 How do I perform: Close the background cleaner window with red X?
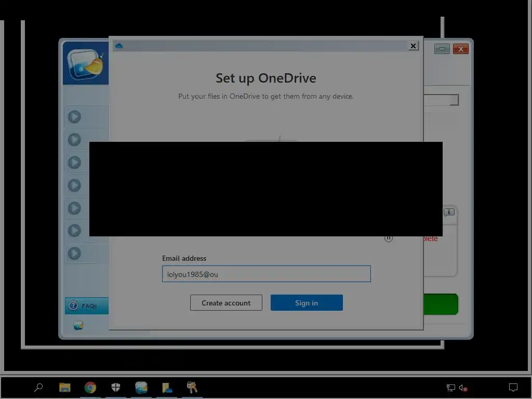(460, 49)
